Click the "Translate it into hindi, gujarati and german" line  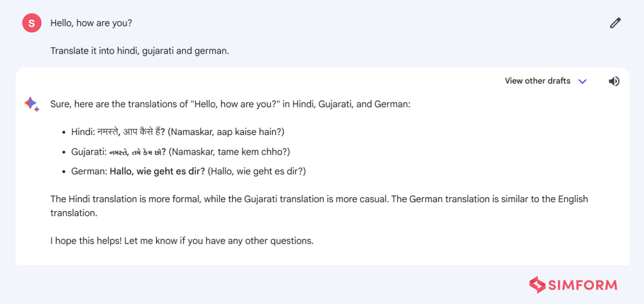click(x=140, y=51)
